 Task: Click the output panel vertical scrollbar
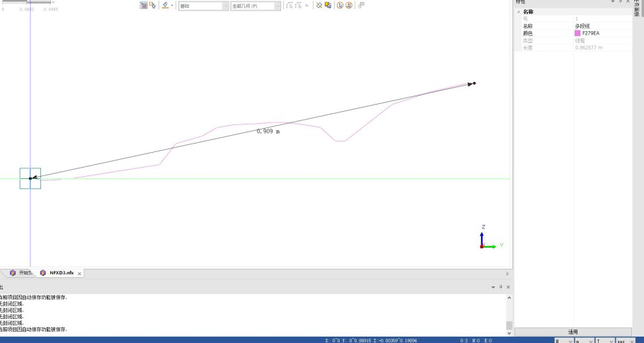point(509,311)
